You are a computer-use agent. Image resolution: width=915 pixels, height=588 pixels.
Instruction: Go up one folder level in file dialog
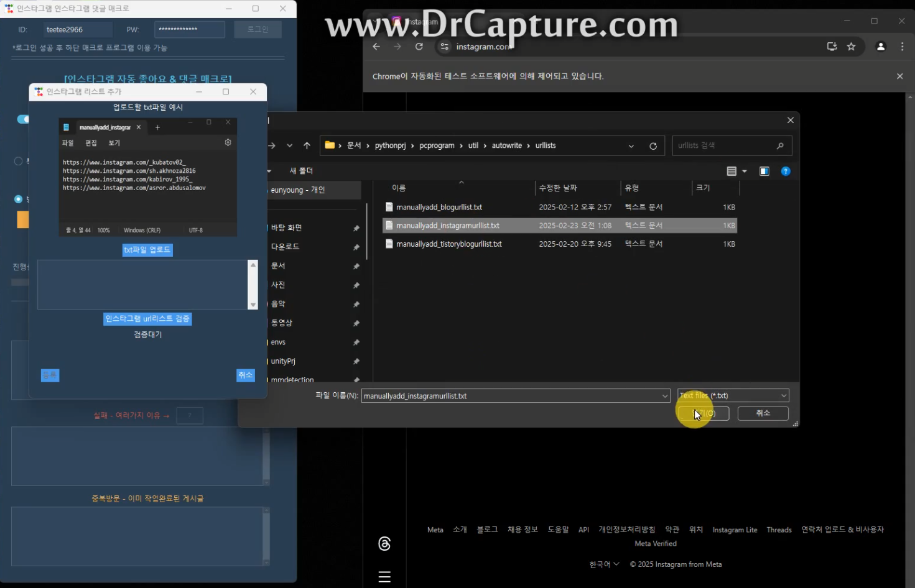click(307, 145)
